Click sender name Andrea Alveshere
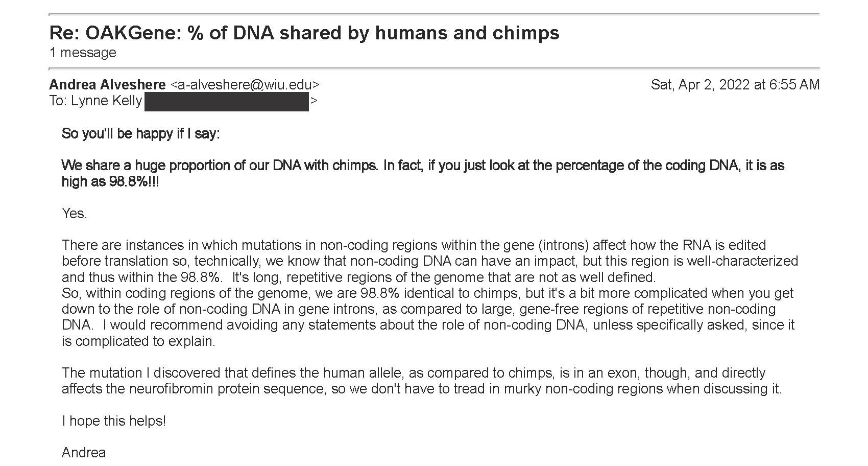 tap(107, 85)
